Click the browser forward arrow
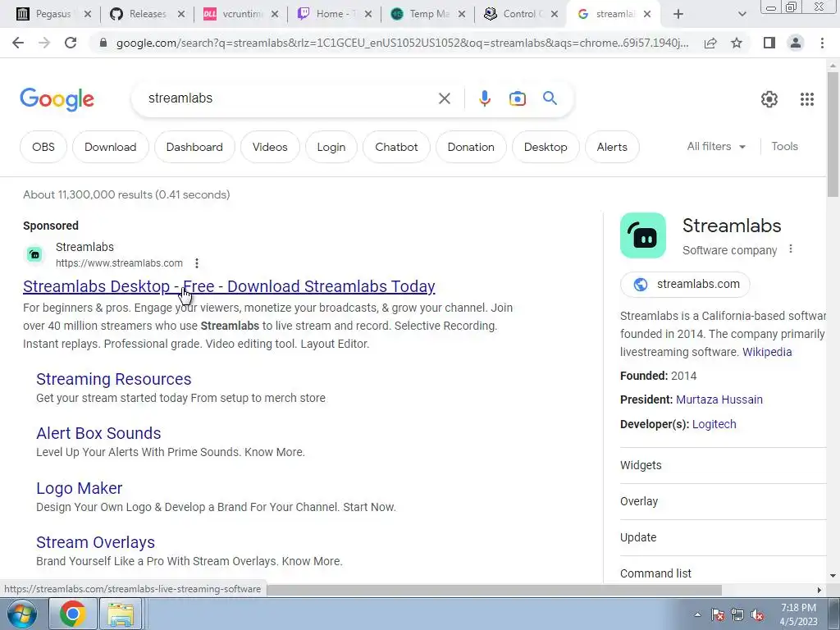840x630 pixels. pyautogui.click(x=44, y=43)
